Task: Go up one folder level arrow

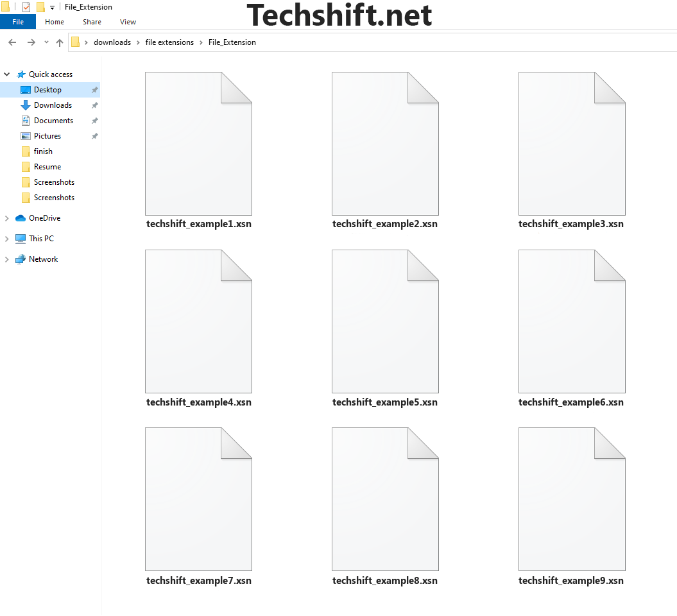Action: tap(60, 42)
